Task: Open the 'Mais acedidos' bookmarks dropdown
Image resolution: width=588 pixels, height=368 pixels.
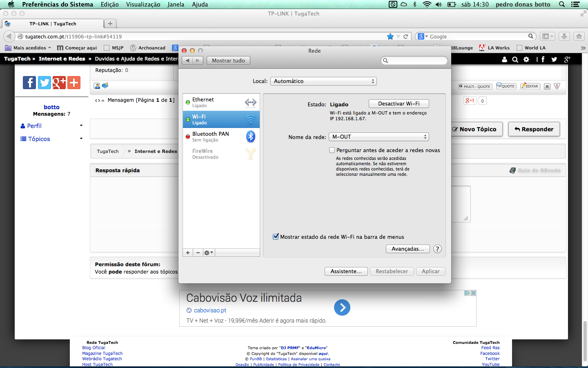Action: 28,48
